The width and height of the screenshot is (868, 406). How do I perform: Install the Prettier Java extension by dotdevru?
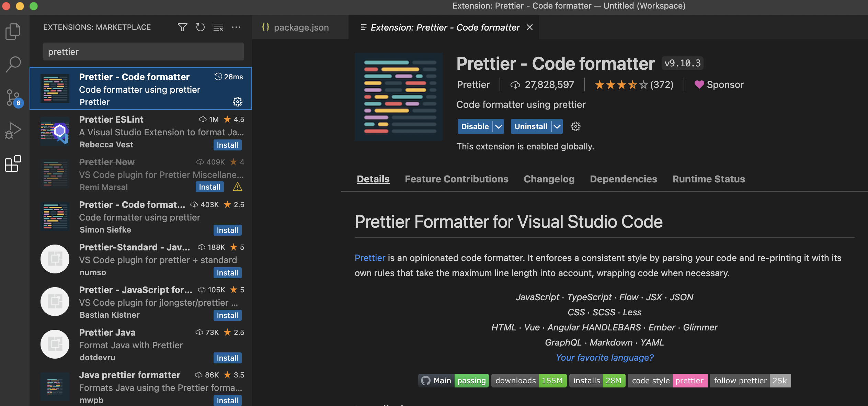pyautogui.click(x=228, y=358)
